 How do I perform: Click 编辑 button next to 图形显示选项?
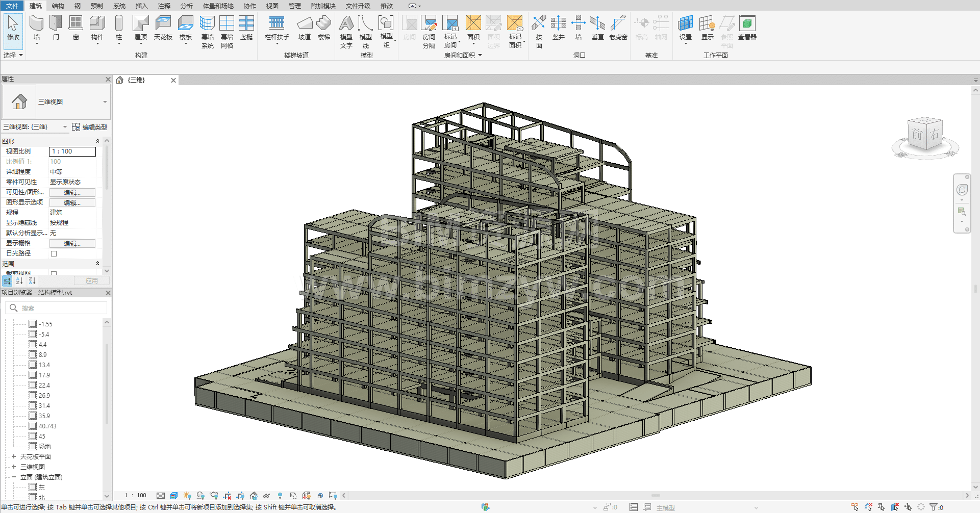click(x=72, y=202)
